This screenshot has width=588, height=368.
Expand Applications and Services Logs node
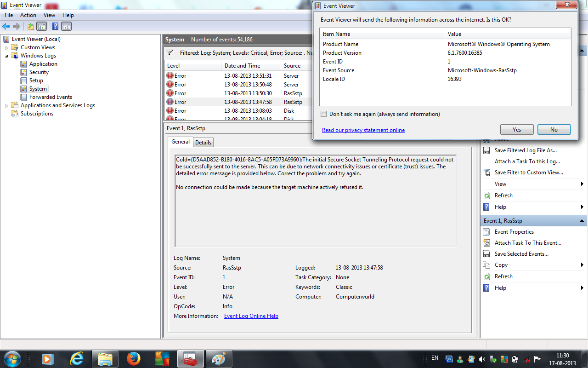click(x=7, y=105)
